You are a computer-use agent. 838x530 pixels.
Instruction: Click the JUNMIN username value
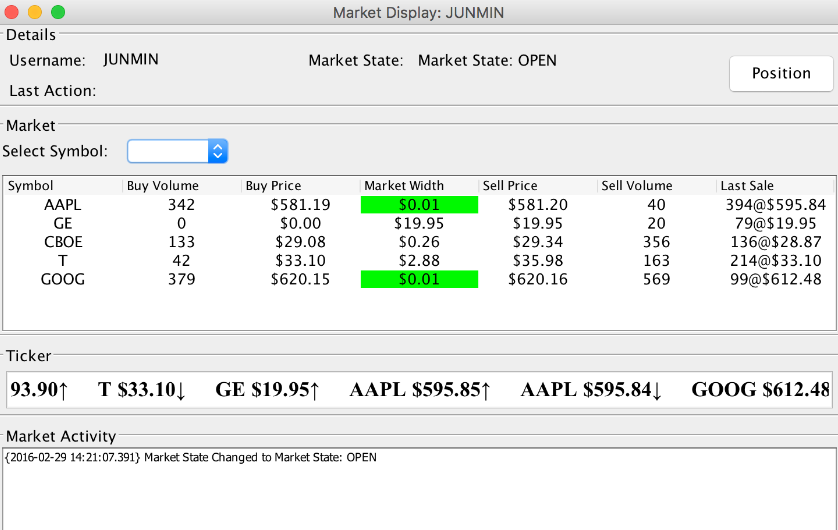pyautogui.click(x=131, y=59)
